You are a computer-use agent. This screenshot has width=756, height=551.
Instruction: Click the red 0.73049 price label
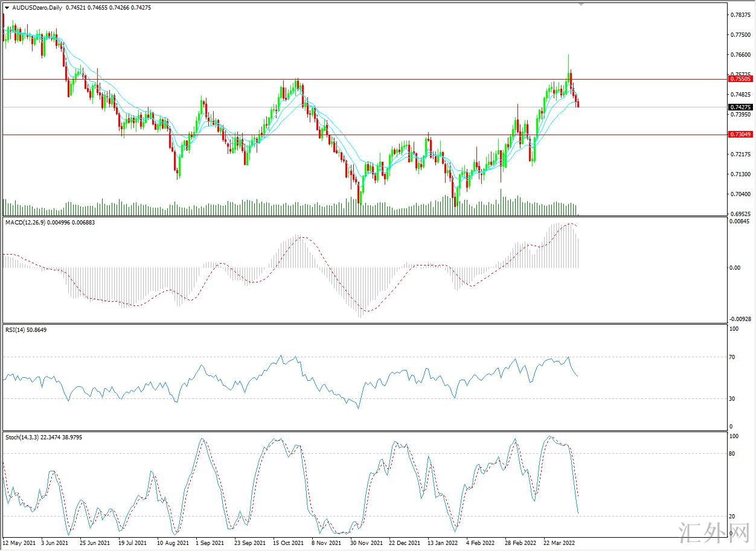coord(740,135)
